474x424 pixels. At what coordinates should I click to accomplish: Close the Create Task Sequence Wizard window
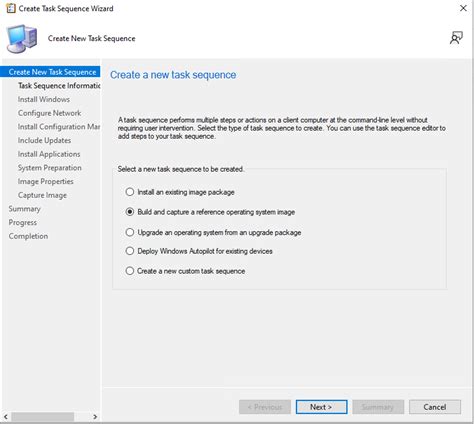pyautogui.click(x=463, y=8)
